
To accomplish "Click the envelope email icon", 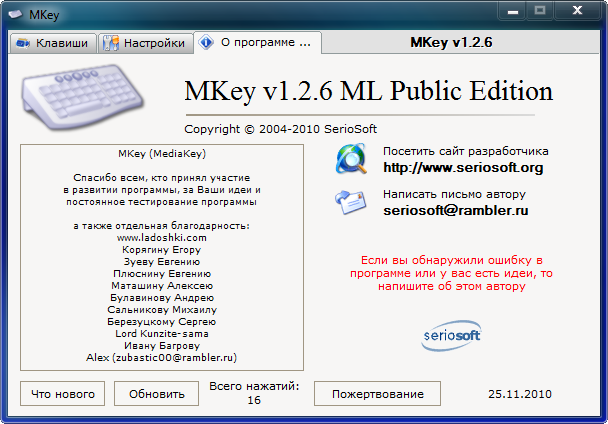I will tap(351, 202).
